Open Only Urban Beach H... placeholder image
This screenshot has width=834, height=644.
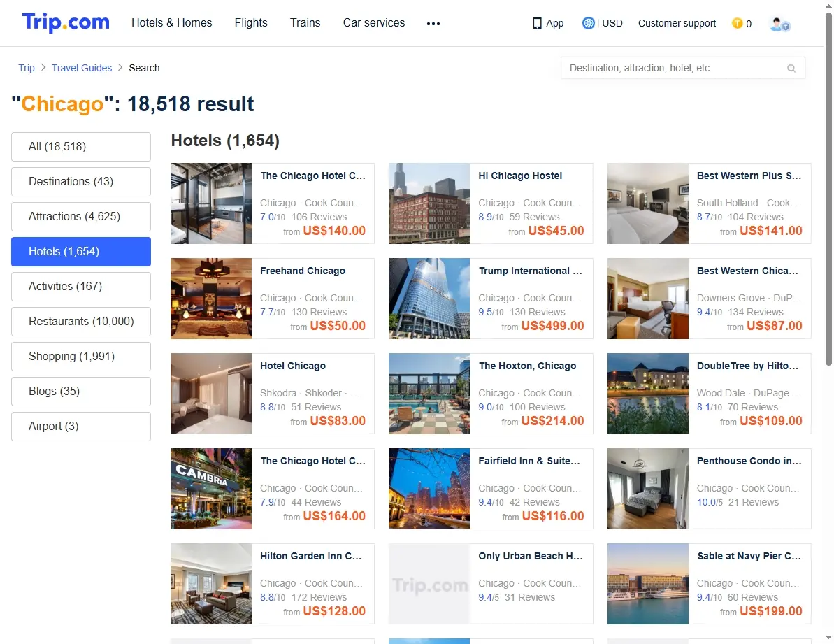click(429, 584)
